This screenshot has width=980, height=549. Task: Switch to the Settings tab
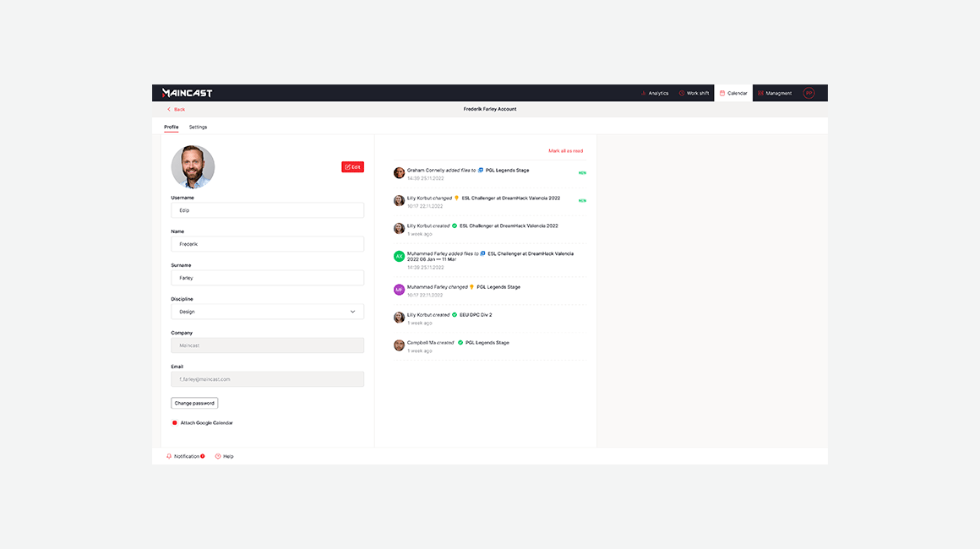pos(198,127)
